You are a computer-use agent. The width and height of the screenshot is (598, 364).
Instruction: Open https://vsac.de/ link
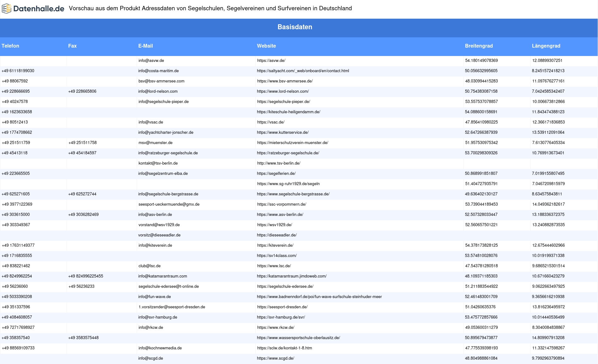click(x=271, y=122)
